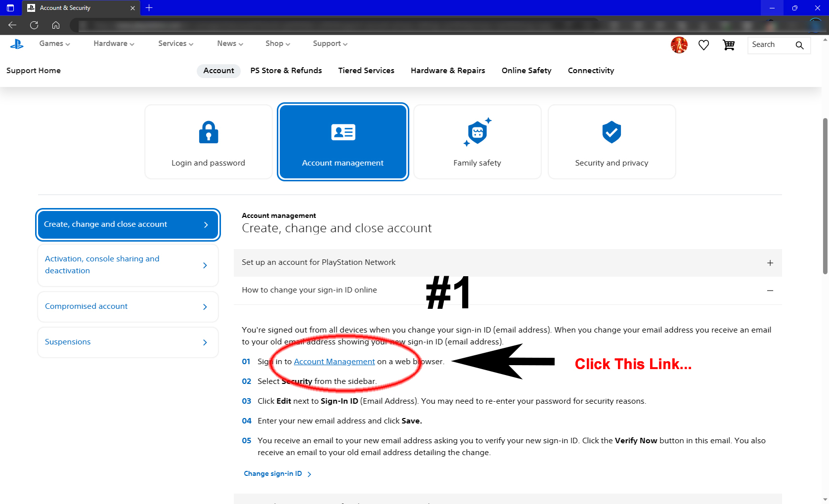Click the Account Management hyperlink
829x504 pixels.
click(334, 362)
